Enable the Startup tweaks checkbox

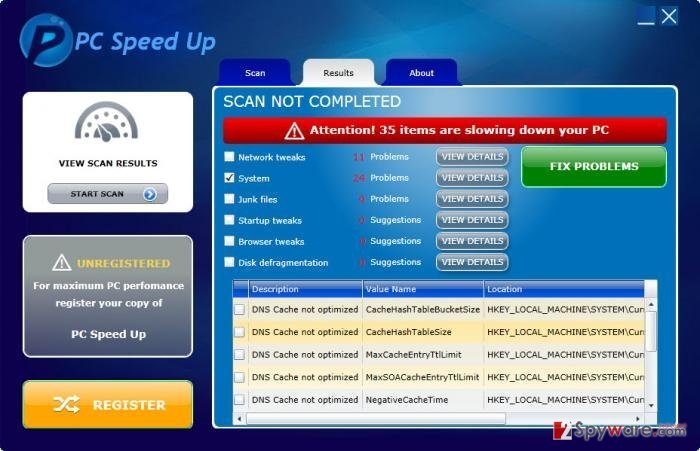229,220
